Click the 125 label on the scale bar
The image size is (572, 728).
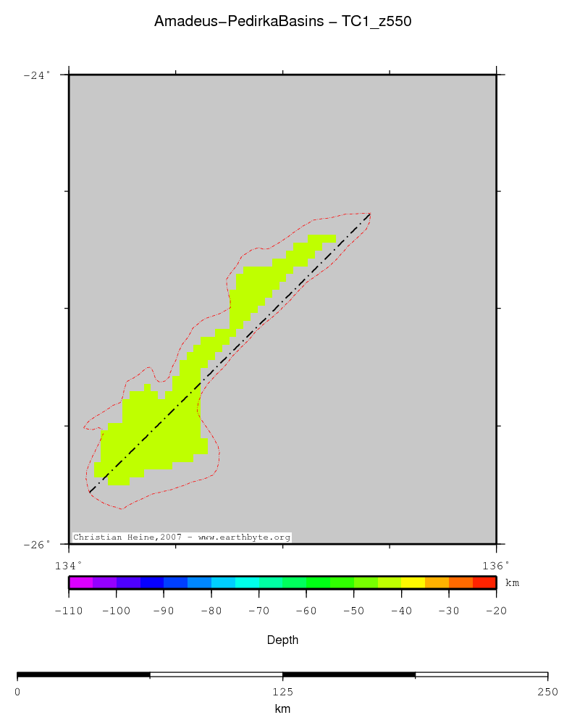point(282,692)
